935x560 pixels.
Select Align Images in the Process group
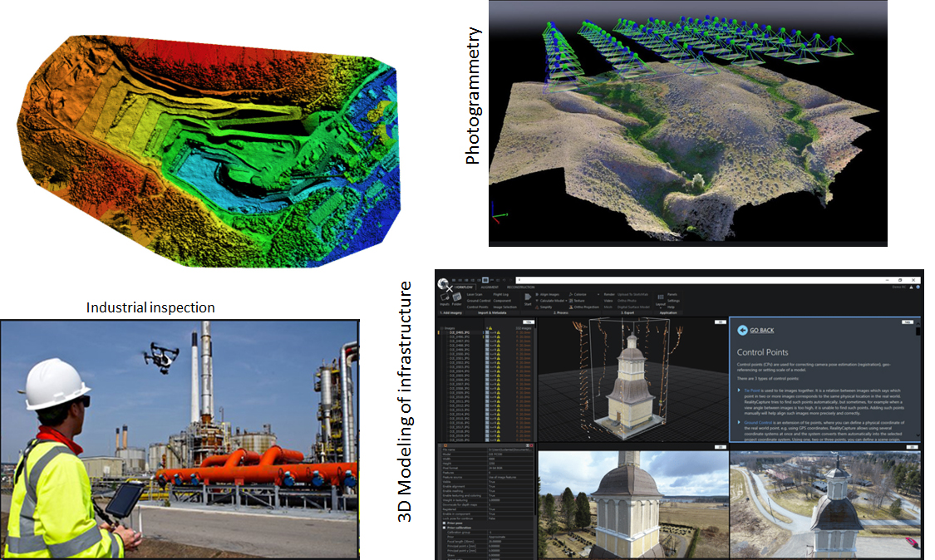tap(549, 293)
